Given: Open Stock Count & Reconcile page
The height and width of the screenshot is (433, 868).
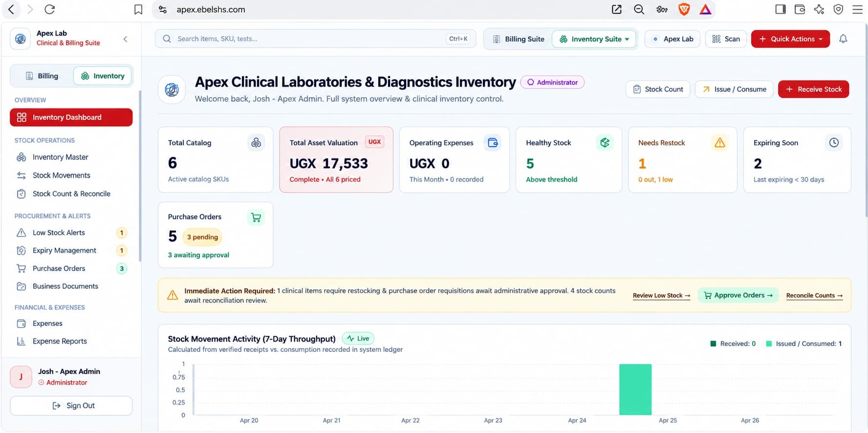Looking at the screenshot, I should pos(71,194).
